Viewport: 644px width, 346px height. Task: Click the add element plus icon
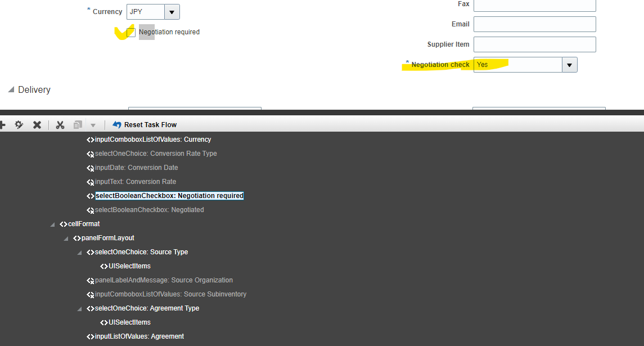3,125
